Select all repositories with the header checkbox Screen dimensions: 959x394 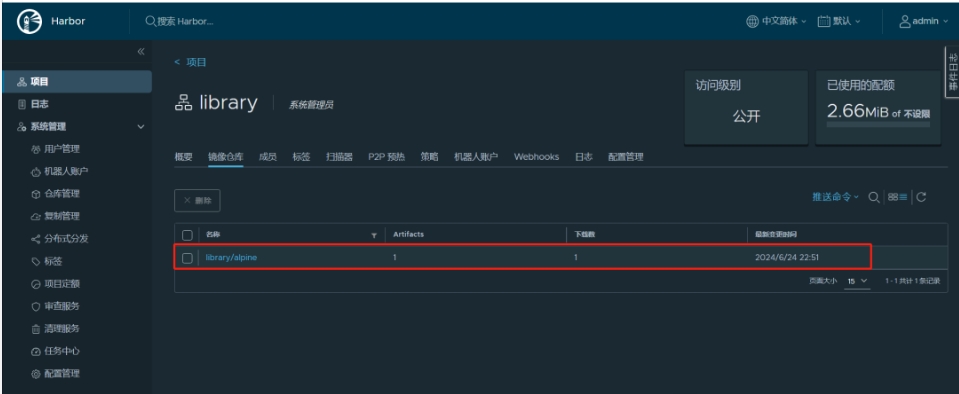(x=188, y=235)
